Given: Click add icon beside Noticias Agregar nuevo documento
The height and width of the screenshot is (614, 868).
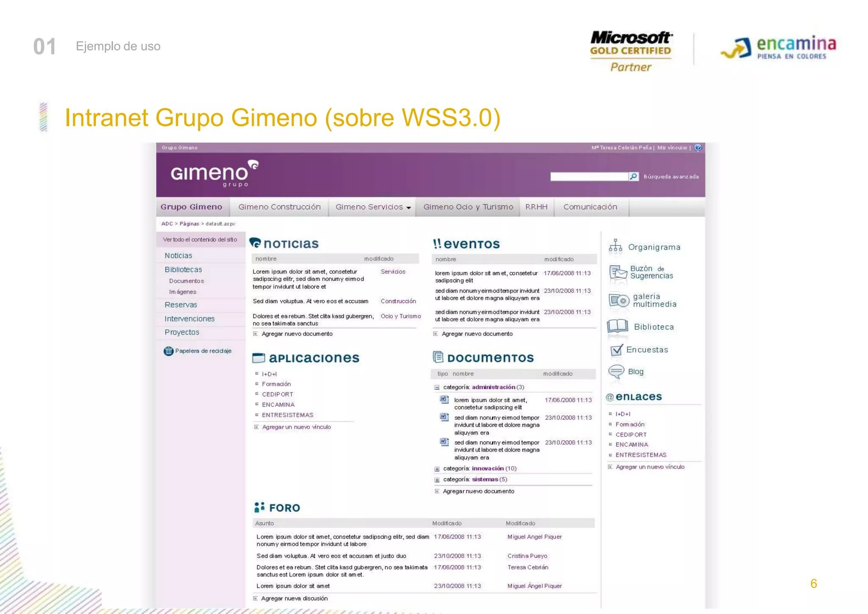Looking at the screenshot, I should pyautogui.click(x=256, y=334).
